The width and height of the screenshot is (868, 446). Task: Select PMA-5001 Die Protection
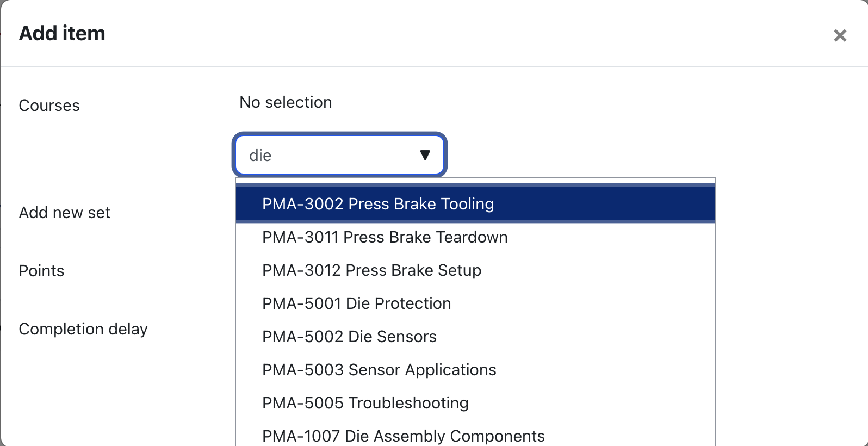pos(475,303)
